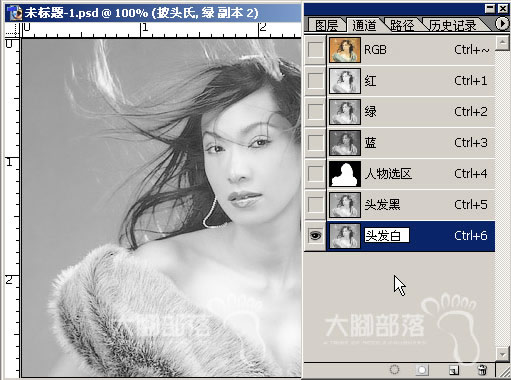Delete current channel trash icon
Image resolution: width=511 pixels, height=380 pixels.
482,370
